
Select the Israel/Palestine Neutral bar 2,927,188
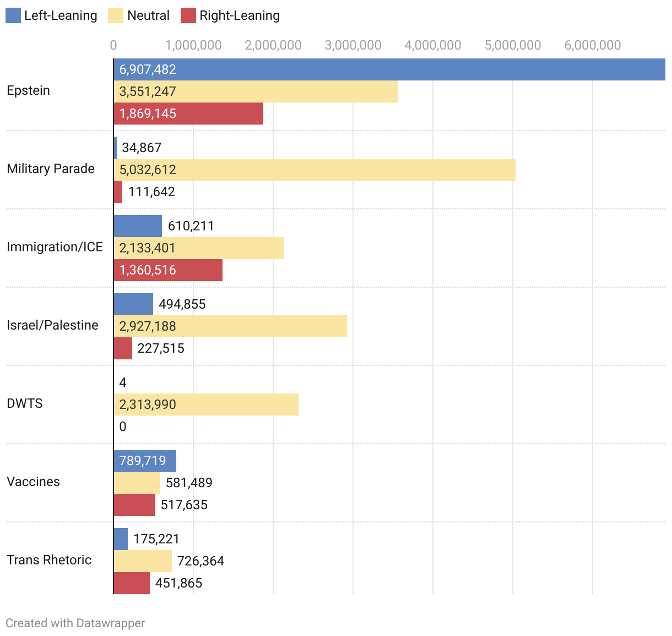(x=230, y=326)
